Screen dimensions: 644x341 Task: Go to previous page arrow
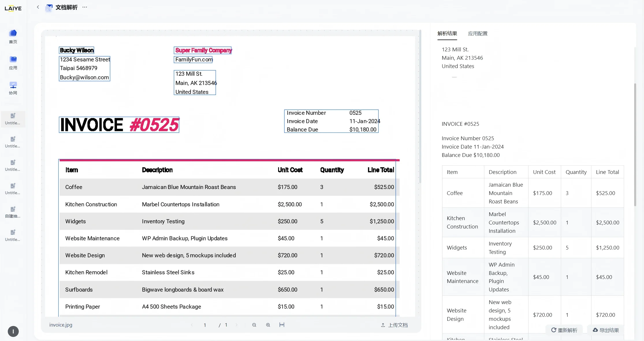pyautogui.click(x=192, y=325)
